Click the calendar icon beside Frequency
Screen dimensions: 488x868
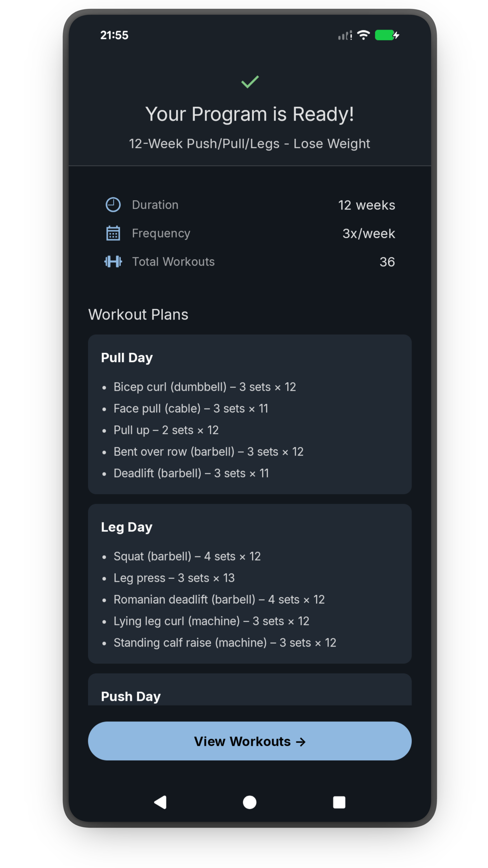(x=113, y=233)
